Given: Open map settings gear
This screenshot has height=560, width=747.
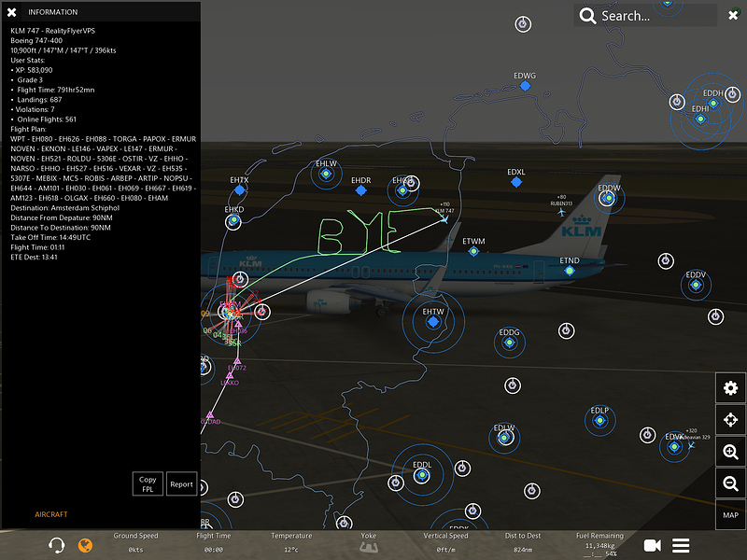Looking at the screenshot, I should (x=730, y=388).
